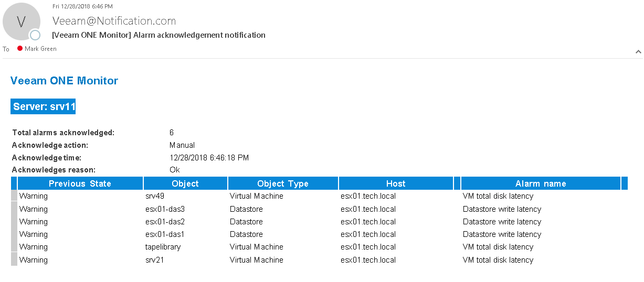Click the Acknowledge time label

47,158
